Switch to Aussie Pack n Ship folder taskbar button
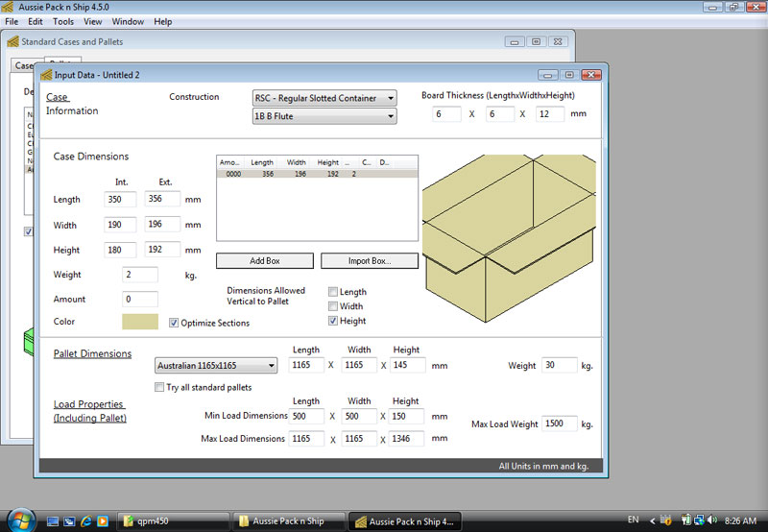This screenshot has width=768, height=532. point(289,521)
